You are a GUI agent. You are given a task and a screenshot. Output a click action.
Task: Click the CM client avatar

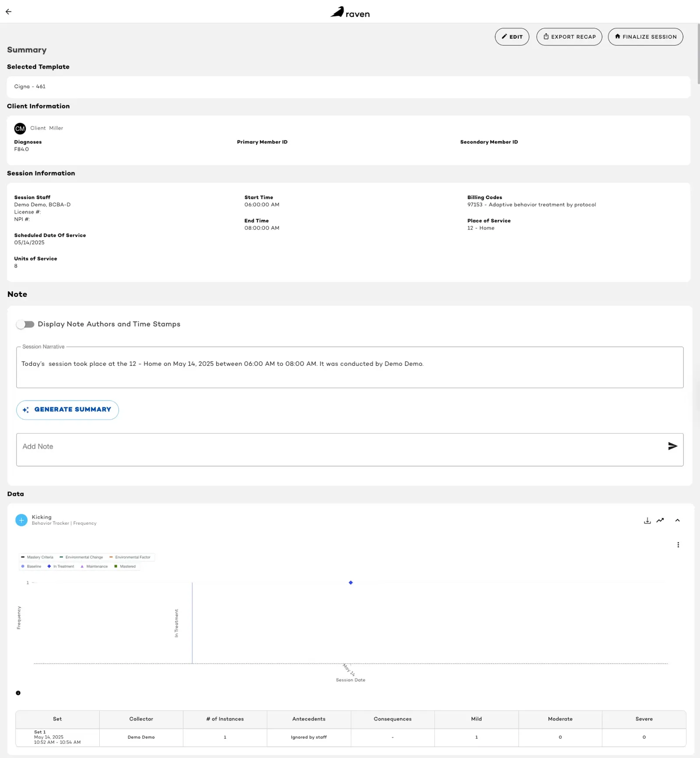(20, 128)
